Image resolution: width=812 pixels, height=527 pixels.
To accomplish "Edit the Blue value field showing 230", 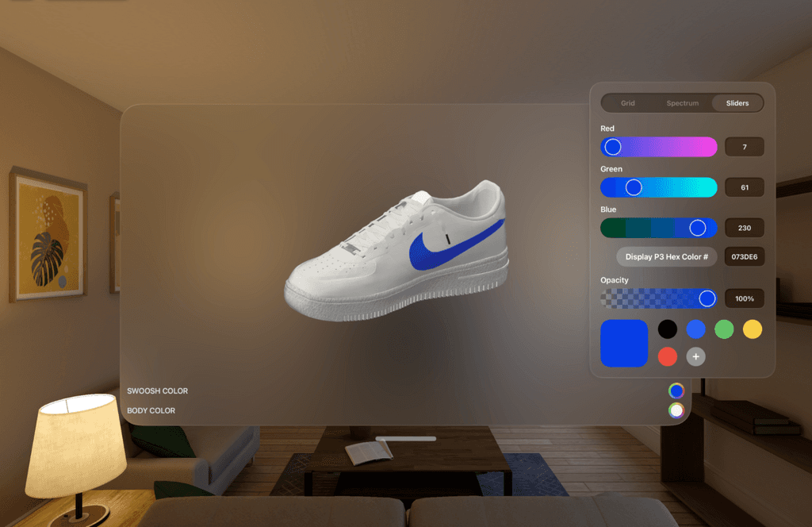I will coord(744,228).
